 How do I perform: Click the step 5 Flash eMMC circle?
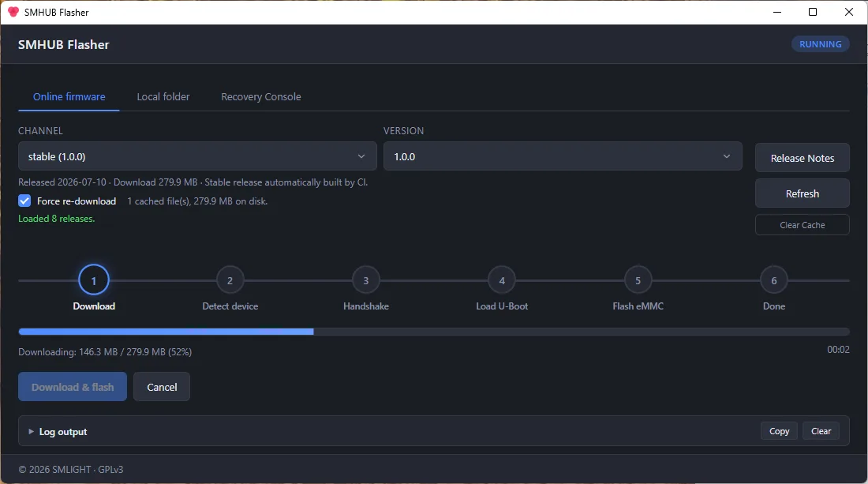(x=638, y=280)
